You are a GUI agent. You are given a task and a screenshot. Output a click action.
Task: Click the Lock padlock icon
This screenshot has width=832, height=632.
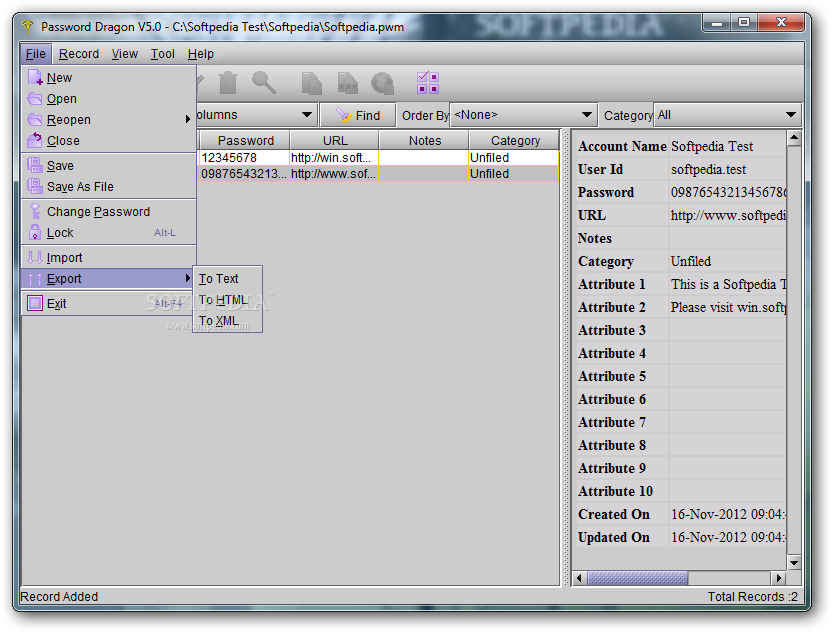tap(35, 232)
